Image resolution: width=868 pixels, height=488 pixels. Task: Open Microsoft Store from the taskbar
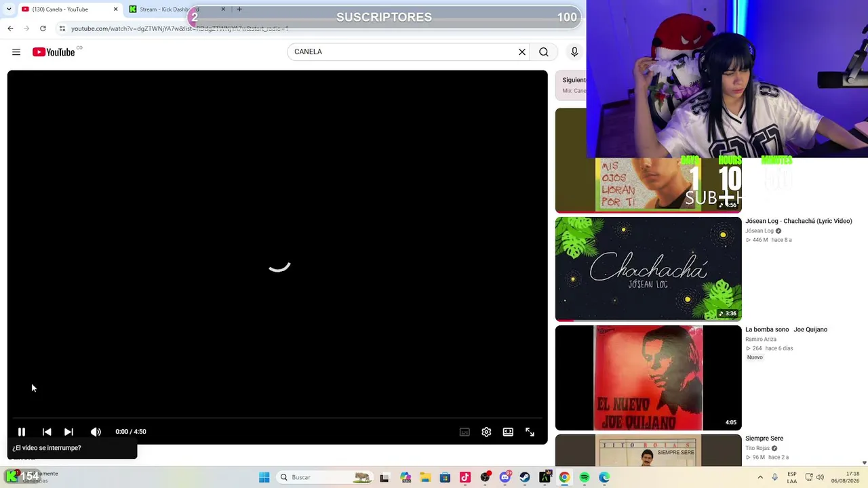[445, 477]
